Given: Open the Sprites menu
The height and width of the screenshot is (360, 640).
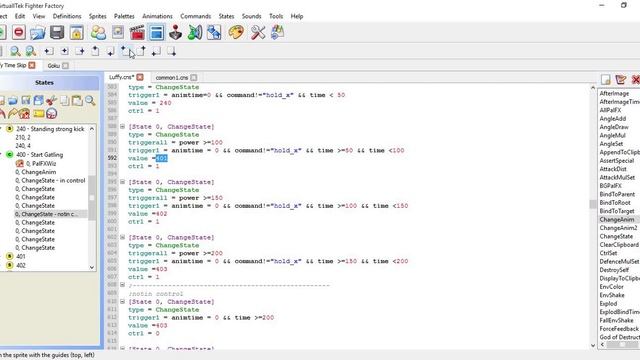Looking at the screenshot, I should coord(98,16).
